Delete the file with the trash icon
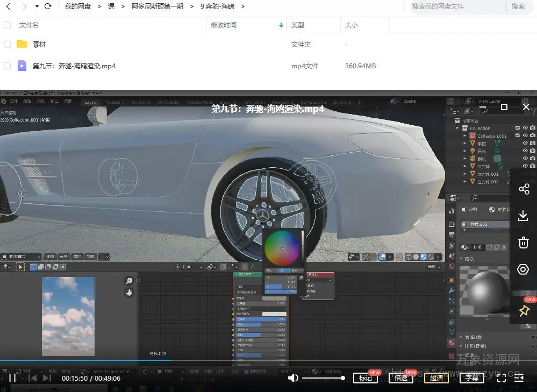This screenshot has height=392, width=537. pos(524,243)
